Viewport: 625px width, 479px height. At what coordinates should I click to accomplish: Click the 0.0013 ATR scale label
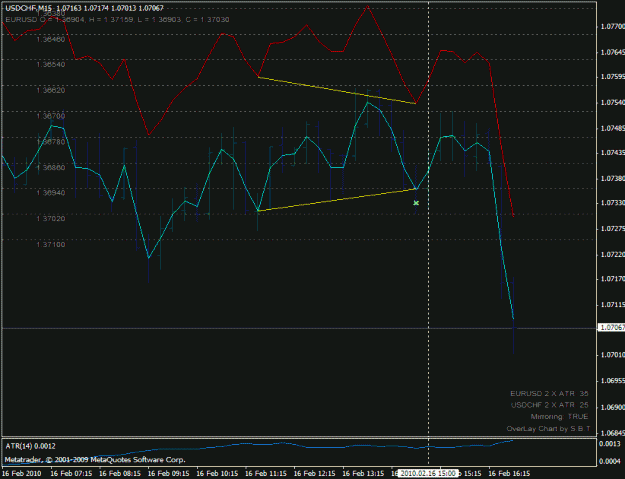coord(610,444)
